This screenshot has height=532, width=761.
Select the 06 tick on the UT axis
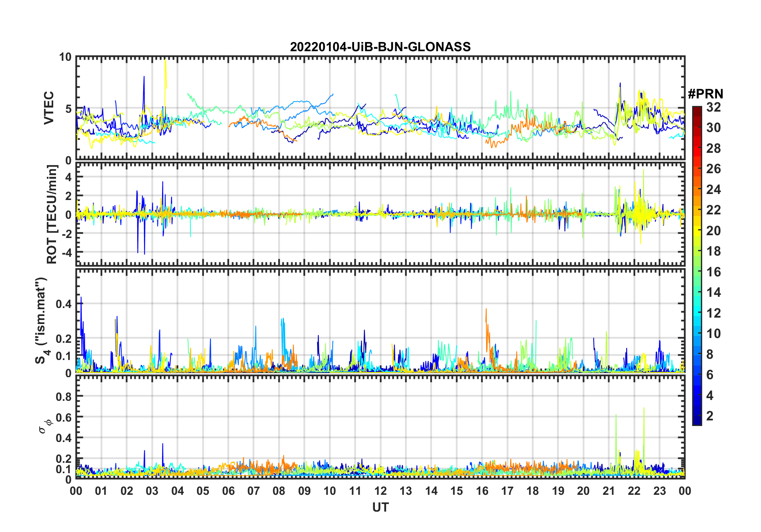pos(228,491)
